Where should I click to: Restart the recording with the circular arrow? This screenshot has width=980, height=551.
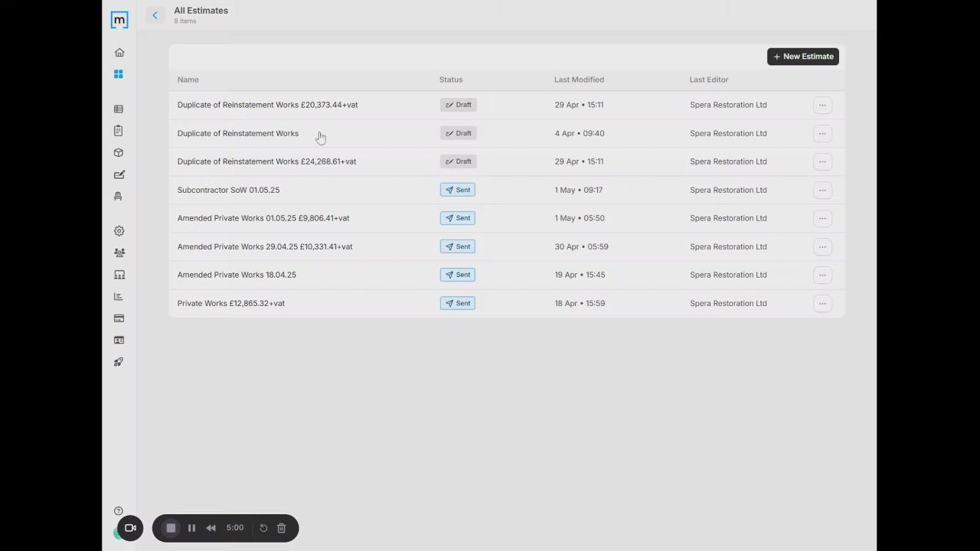coord(263,528)
